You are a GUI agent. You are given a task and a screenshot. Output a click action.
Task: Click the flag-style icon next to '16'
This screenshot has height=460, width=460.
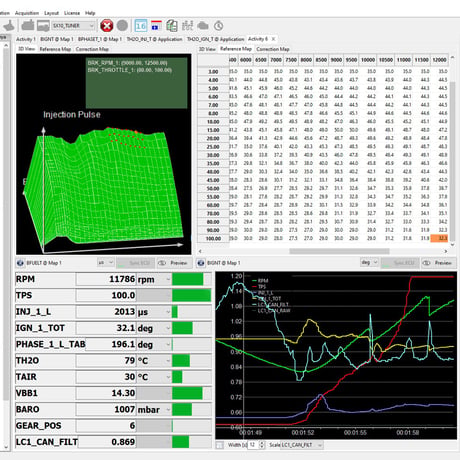156,26
